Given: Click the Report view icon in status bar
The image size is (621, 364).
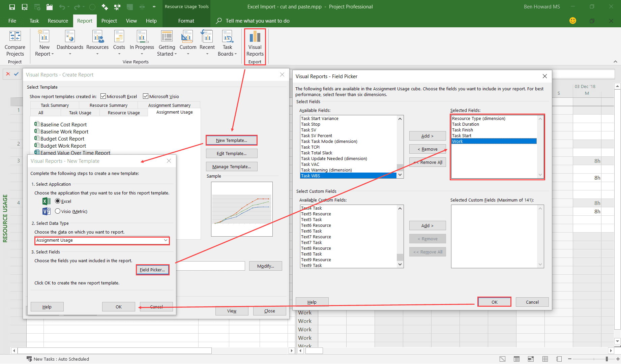Looking at the screenshot, I should 559,359.
